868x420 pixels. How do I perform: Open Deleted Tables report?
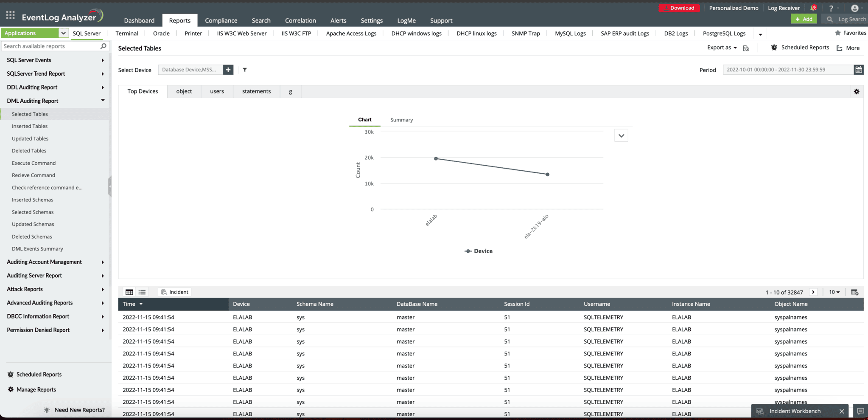[29, 151]
